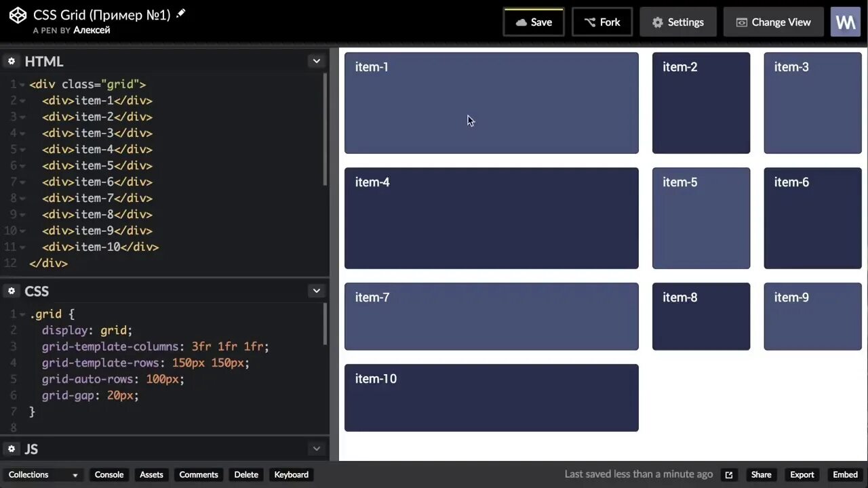This screenshot has height=488, width=868.
Task: Click the author link Алексей
Action: (x=92, y=30)
